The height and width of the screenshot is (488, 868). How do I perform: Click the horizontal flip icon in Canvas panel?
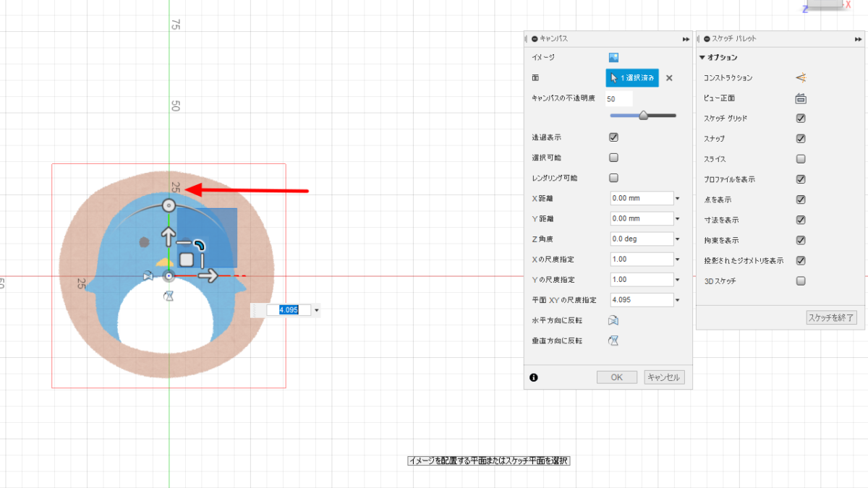point(613,320)
